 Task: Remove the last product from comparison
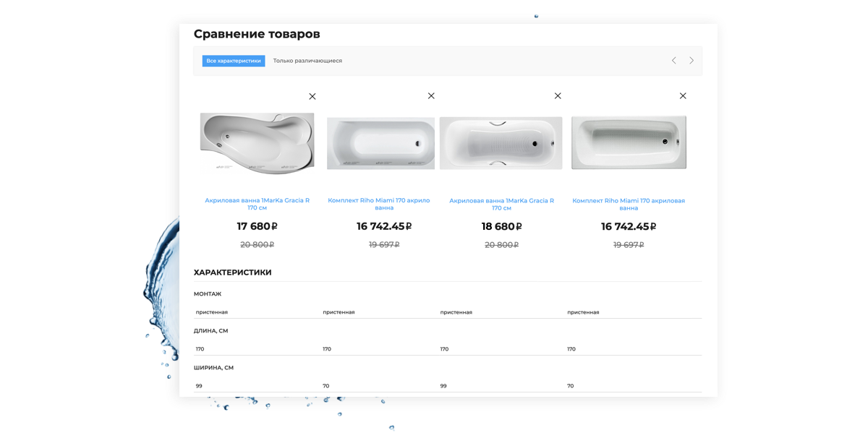point(683,95)
